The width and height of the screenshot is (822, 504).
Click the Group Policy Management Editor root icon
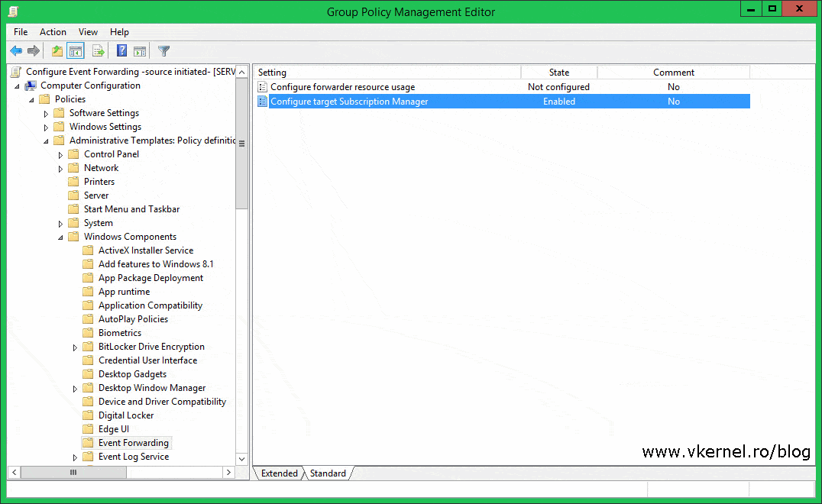click(13, 71)
